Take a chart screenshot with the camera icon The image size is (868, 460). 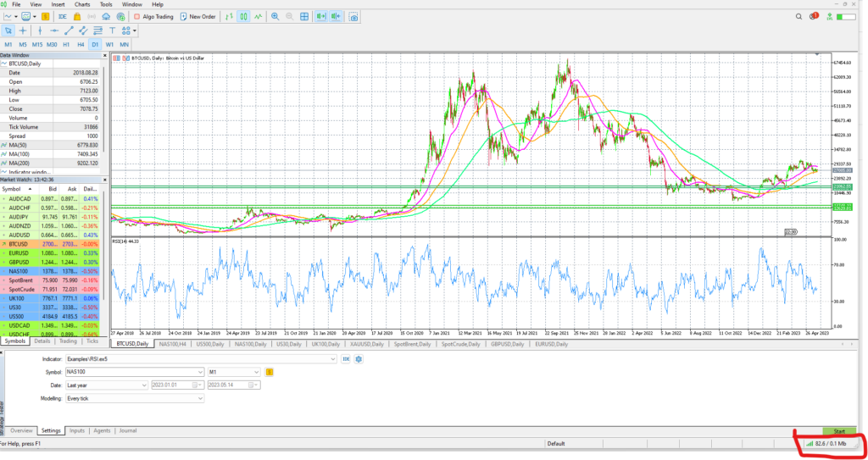[353, 17]
